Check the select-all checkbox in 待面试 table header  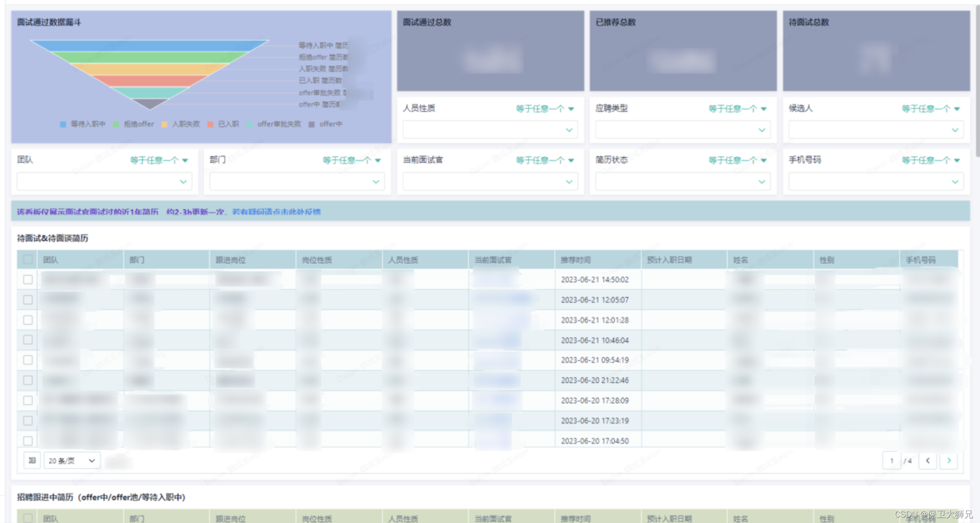click(x=28, y=260)
